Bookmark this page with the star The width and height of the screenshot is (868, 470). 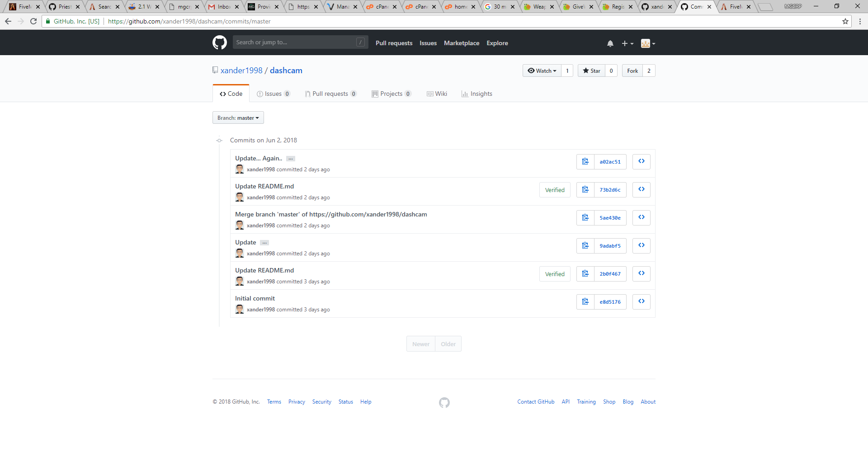[x=845, y=21]
